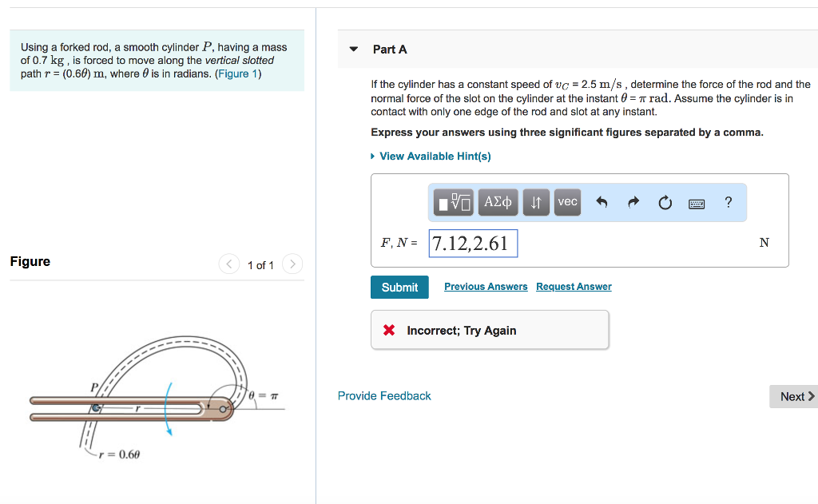
Task: Open the math template equation editor icon
Action: click(x=452, y=202)
